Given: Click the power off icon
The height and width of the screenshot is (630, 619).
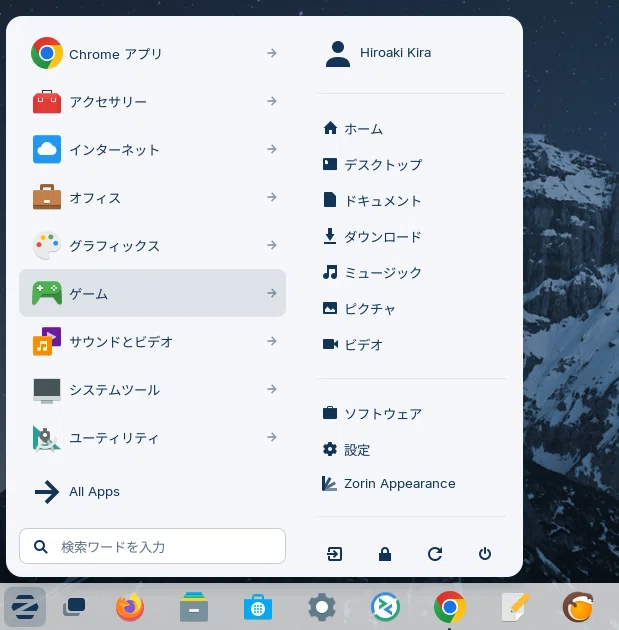Looking at the screenshot, I should (x=485, y=554).
